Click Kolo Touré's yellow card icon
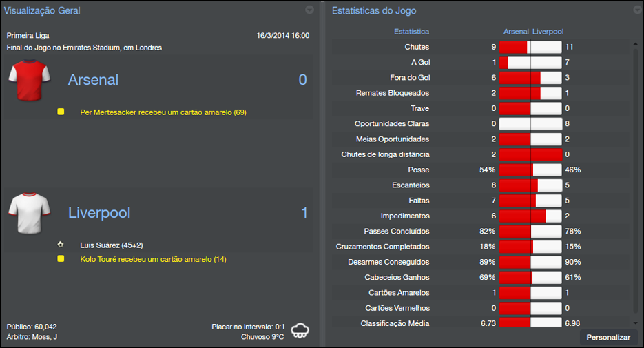 click(x=61, y=259)
